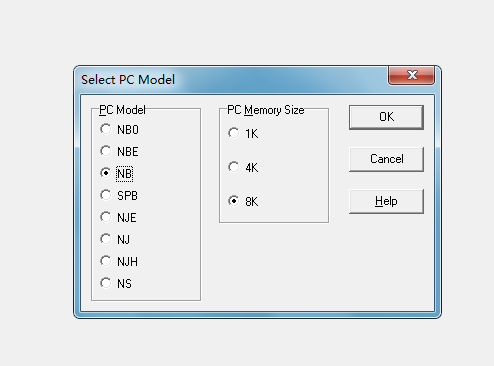The height and width of the screenshot is (366, 494).
Task: Click the 8K label text
Action: click(252, 202)
